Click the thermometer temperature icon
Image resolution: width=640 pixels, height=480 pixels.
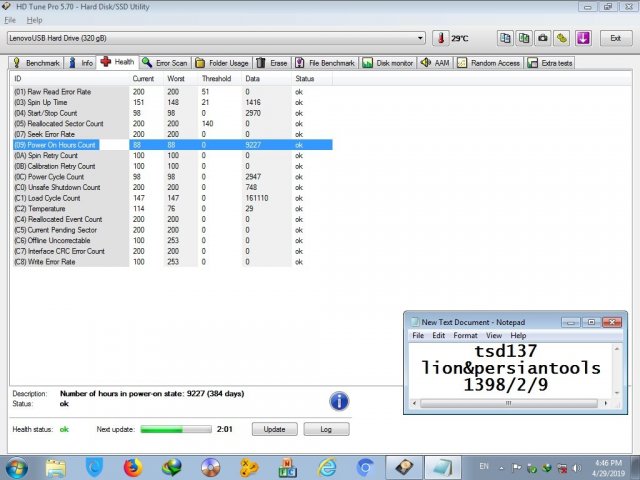coord(441,38)
